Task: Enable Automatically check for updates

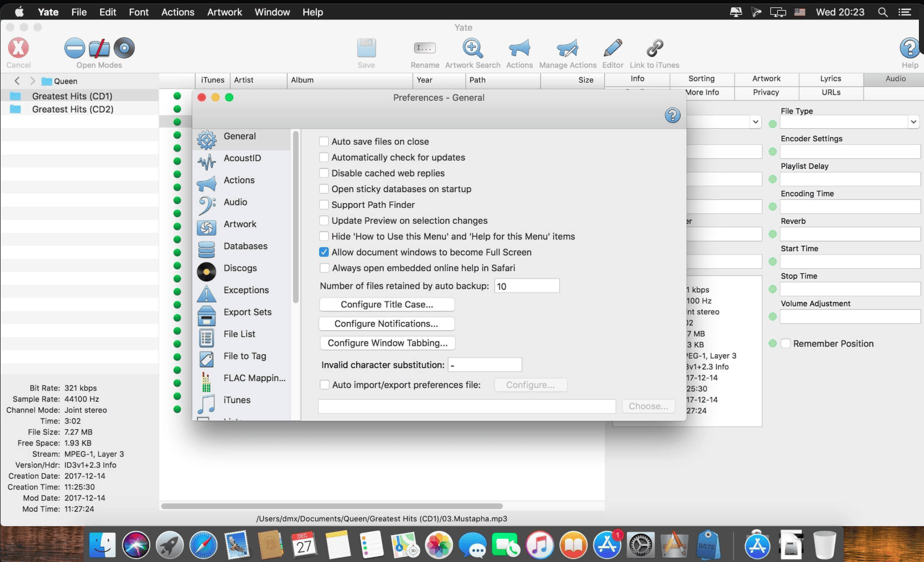Action: click(324, 158)
